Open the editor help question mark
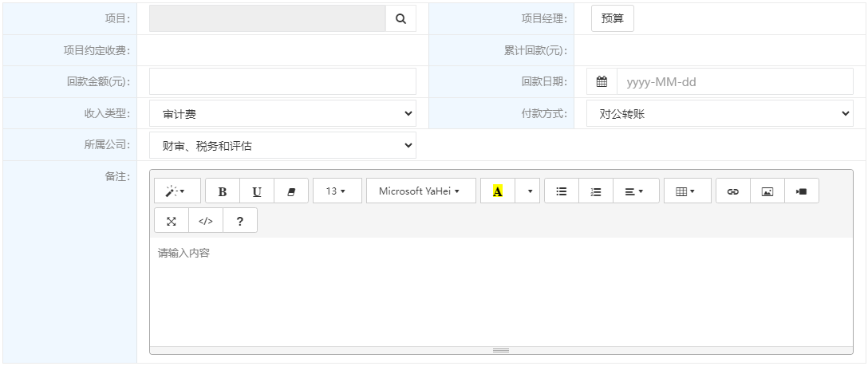Screen dimensions: 868x366 click(x=239, y=221)
